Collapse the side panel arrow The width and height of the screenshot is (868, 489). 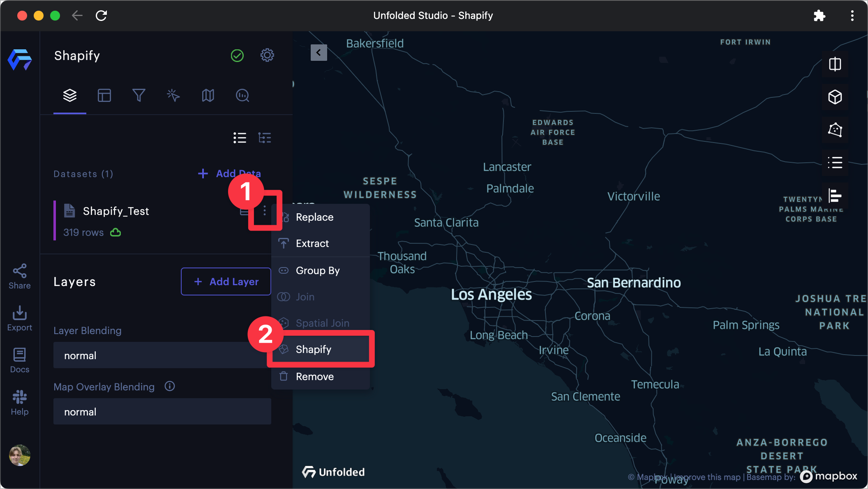(x=319, y=53)
